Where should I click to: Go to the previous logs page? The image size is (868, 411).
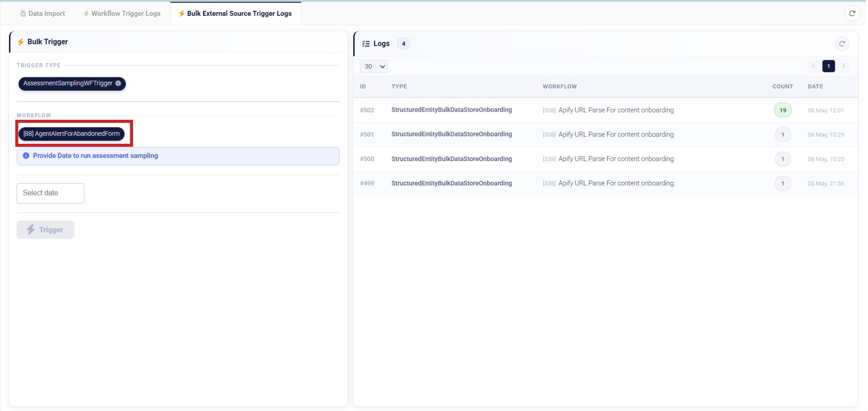(814, 66)
